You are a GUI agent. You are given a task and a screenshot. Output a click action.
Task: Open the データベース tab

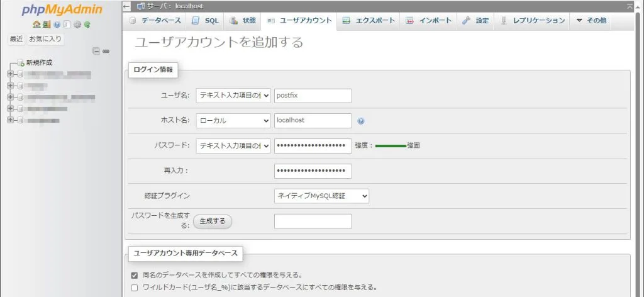tap(155, 21)
